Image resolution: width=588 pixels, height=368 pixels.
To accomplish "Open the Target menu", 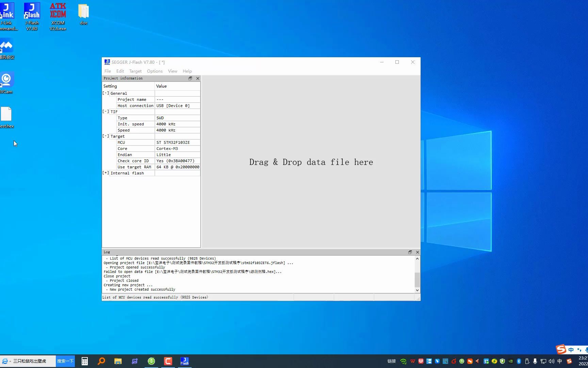I will tap(135, 71).
